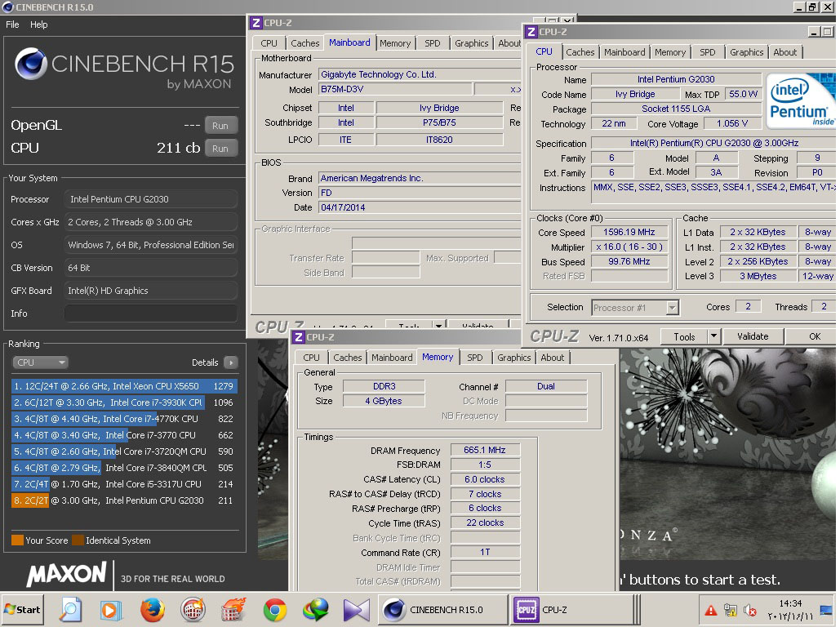840x627 pixels.
Task: Open Caches tab in Mainboard CPU-Z window
Action: coord(304,43)
